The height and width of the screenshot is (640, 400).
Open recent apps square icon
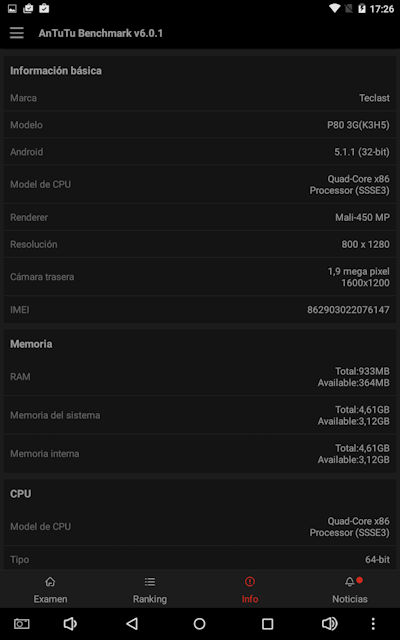pyautogui.click(x=267, y=623)
